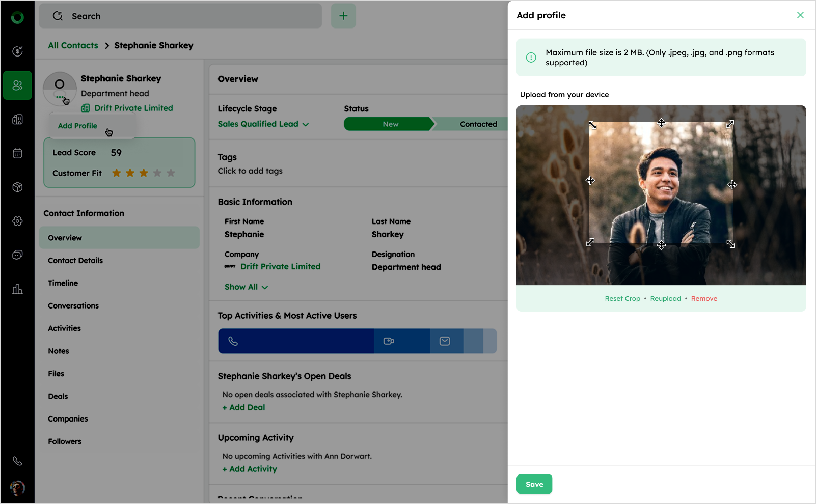
Task: Click the Reset Crop link
Action: [622, 299]
